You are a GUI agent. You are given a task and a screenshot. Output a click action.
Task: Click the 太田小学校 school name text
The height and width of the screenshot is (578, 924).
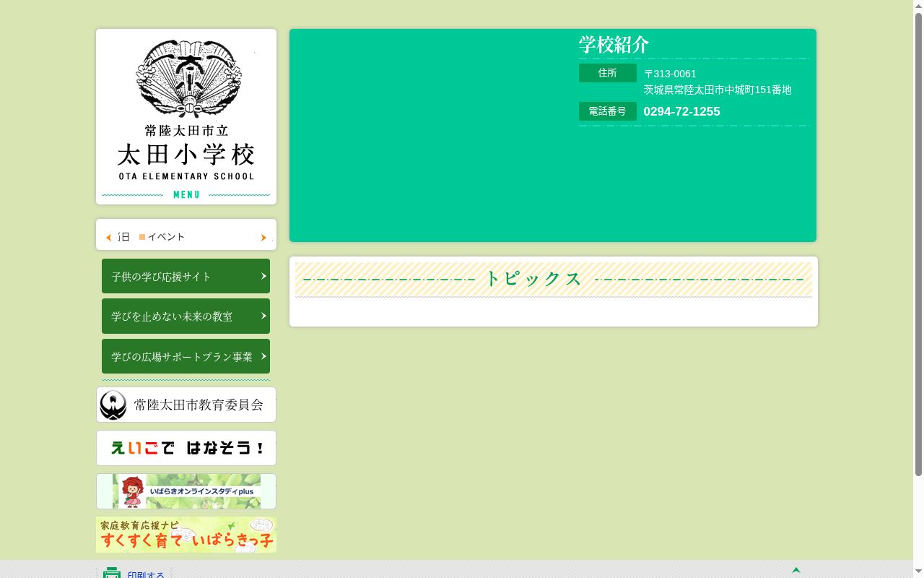tap(186, 154)
